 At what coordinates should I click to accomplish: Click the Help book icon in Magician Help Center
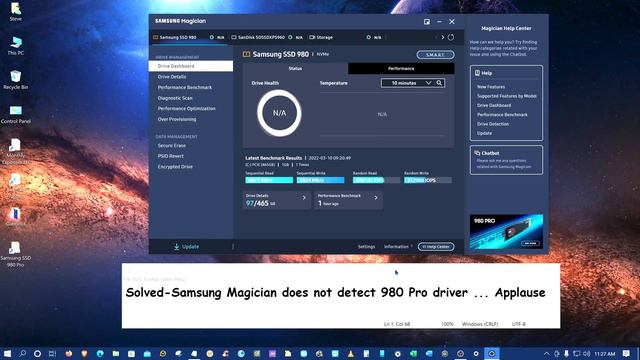pyautogui.click(x=477, y=73)
